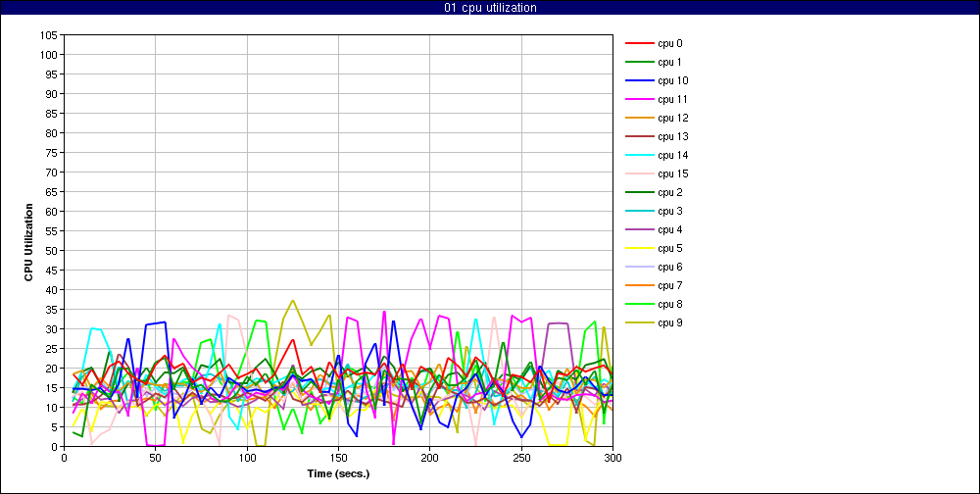Screen dimensions: 980x494
Task: Select the 'cpu 14' legend label
Action: coord(672,155)
